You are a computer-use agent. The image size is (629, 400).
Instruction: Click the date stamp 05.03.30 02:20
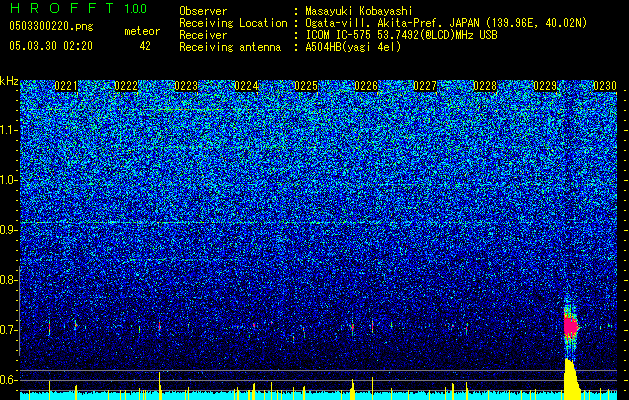(51, 46)
